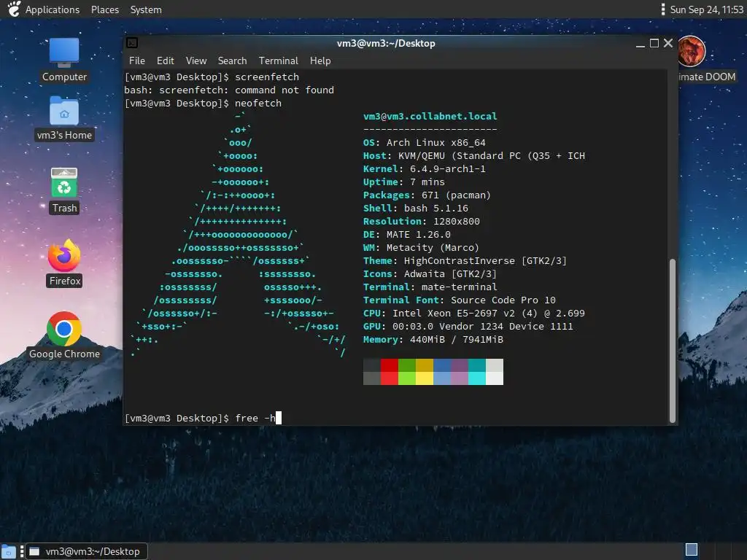
Task: Open the Computer desktop icon
Action: coord(64,60)
